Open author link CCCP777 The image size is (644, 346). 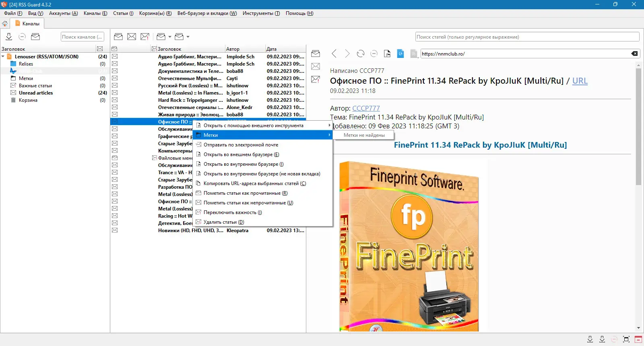pos(366,108)
